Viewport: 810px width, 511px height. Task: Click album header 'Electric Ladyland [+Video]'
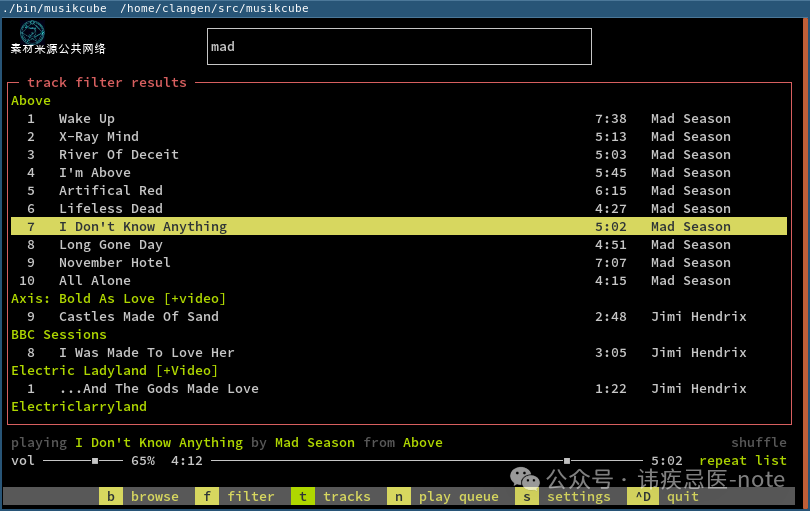pyautogui.click(x=114, y=370)
